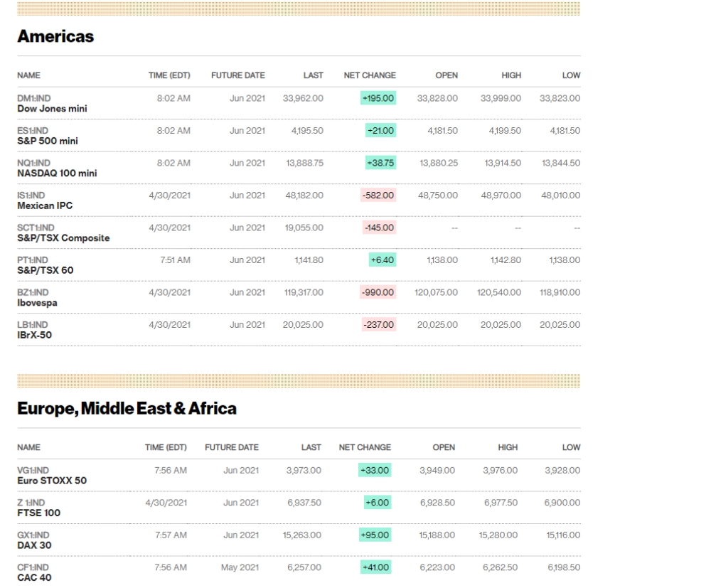Viewport: 711px width, 588px height.
Task: Click the -237.00 net change badge
Action: tap(379, 325)
